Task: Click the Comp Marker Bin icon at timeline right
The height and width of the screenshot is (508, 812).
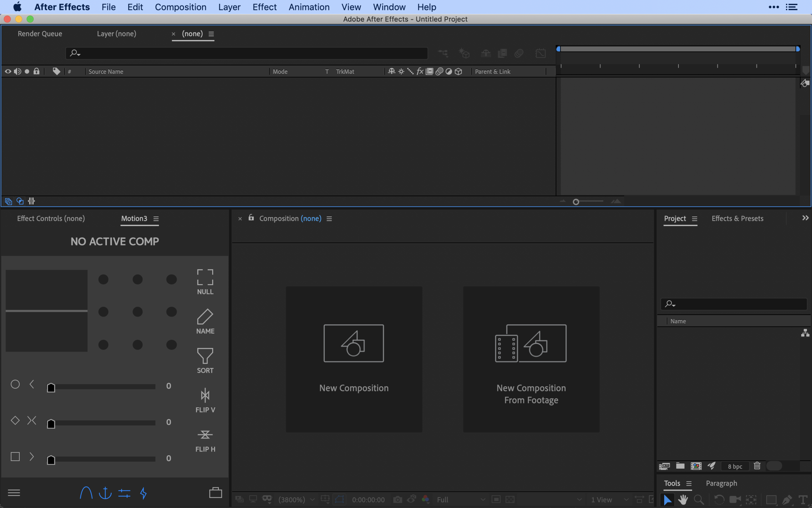Action: (806, 71)
